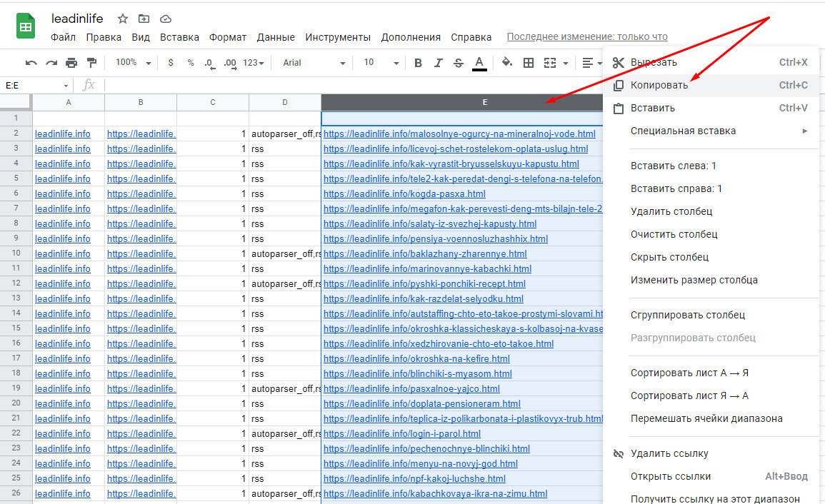Toggle bold text formatting
Screen dimensions: 825x504
[x=418, y=63]
